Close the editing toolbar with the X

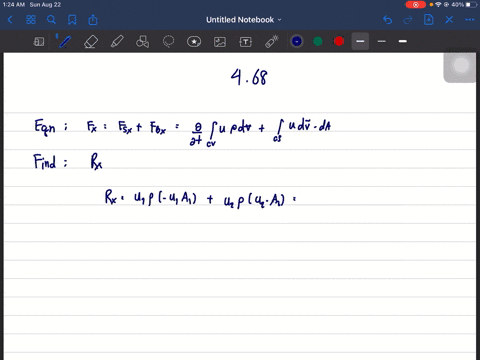coord(449,20)
